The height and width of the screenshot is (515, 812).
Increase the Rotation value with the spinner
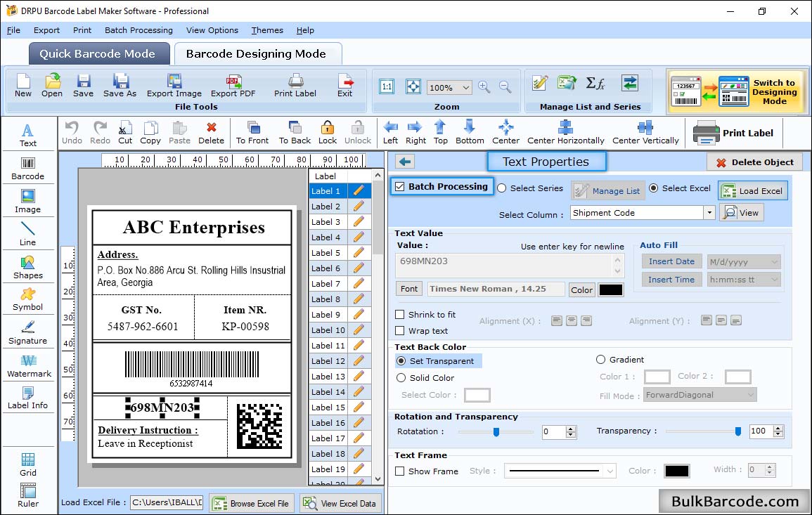coord(571,429)
